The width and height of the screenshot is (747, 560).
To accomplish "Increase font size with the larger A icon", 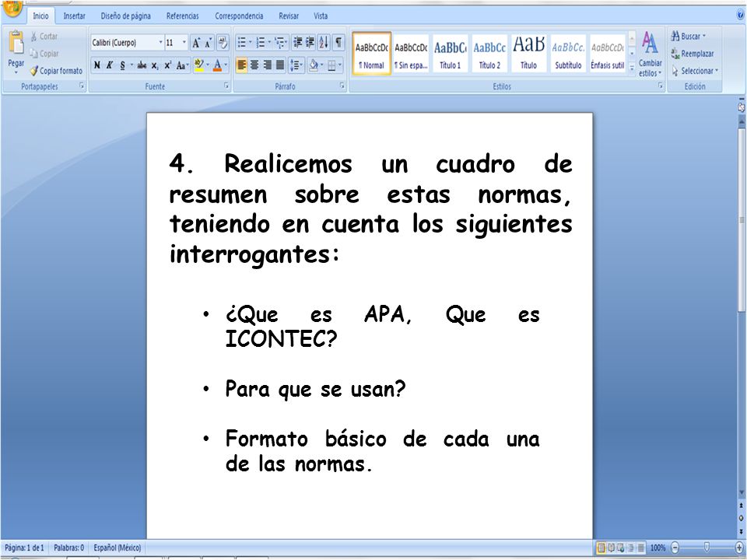I will pos(196,44).
